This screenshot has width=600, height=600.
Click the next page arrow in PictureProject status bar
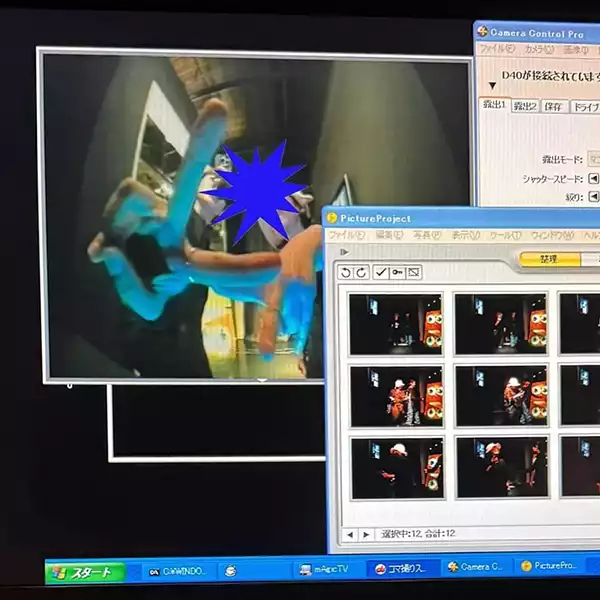point(366,535)
